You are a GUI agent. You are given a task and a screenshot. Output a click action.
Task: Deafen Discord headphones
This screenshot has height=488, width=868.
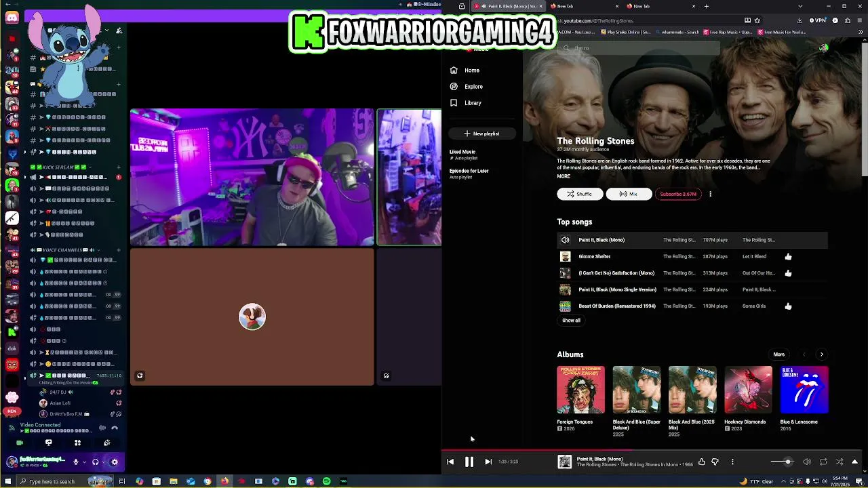(x=96, y=462)
